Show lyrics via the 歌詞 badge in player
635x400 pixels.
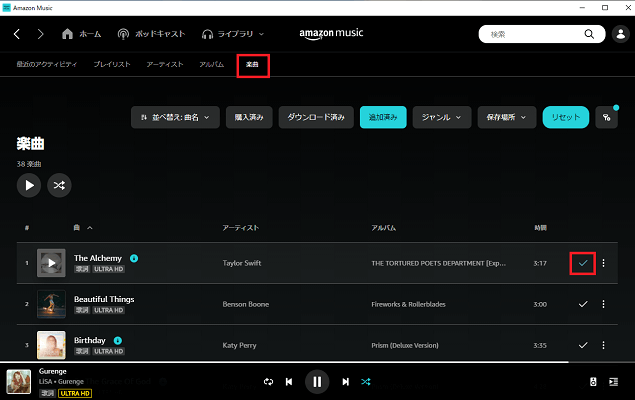[47, 393]
